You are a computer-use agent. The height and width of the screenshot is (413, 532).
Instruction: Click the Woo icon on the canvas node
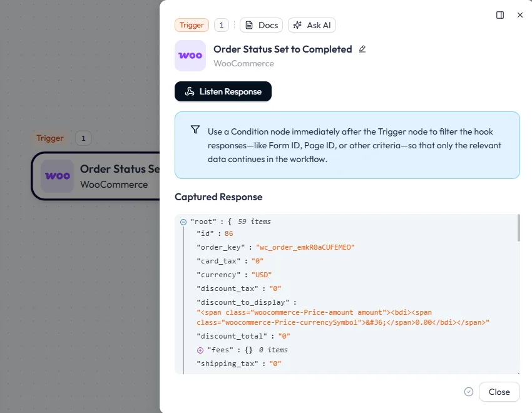(58, 176)
